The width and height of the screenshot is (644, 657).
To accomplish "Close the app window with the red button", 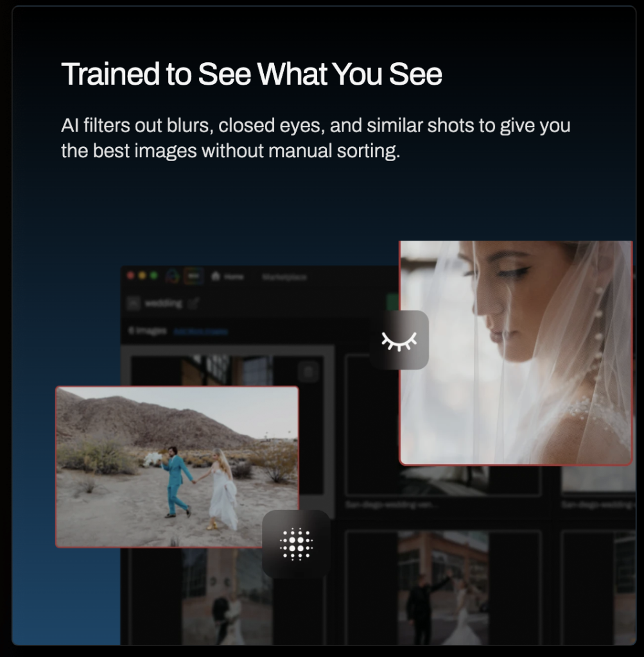I will pos(130,276).
